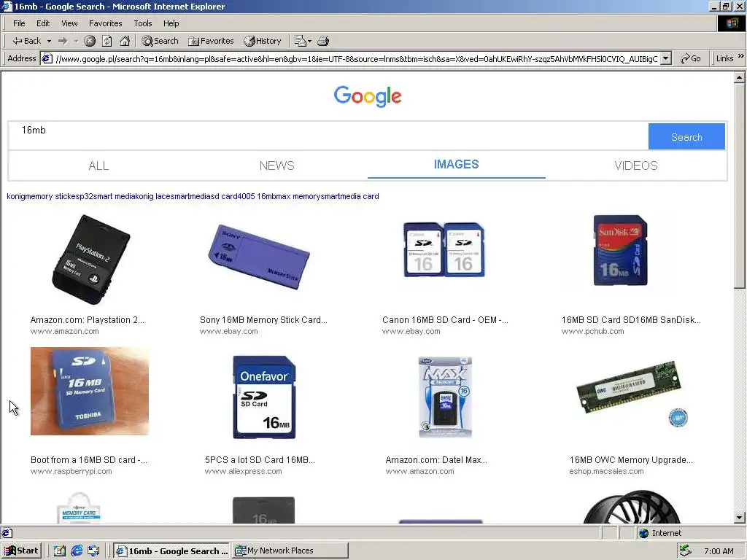Open the Windows Start button

click(21, 551)
